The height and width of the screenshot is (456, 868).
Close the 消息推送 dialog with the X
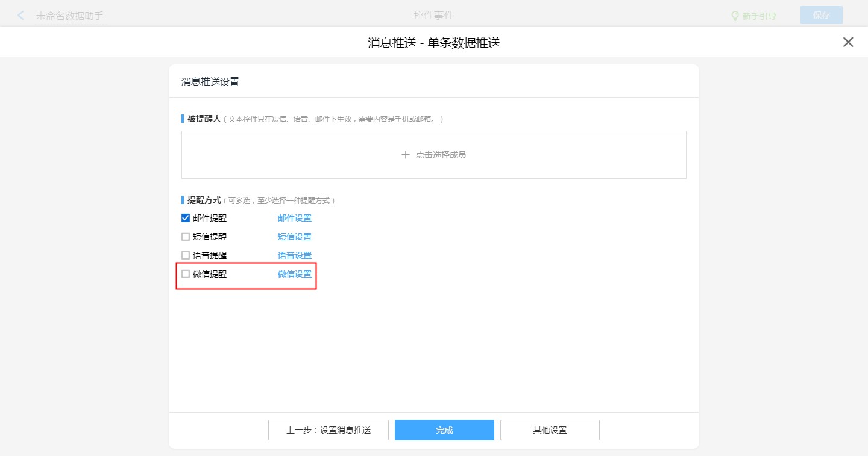point(848,42)
